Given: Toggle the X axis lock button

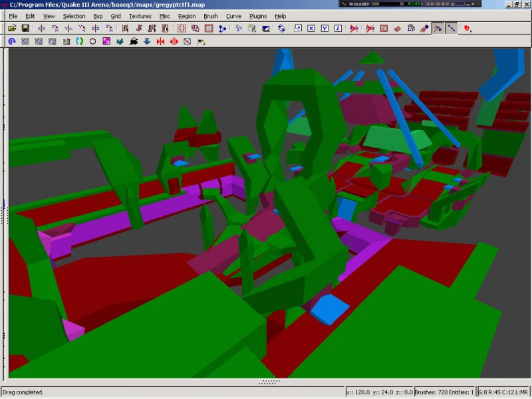Looking at the screenshot, I should point(311,29).
